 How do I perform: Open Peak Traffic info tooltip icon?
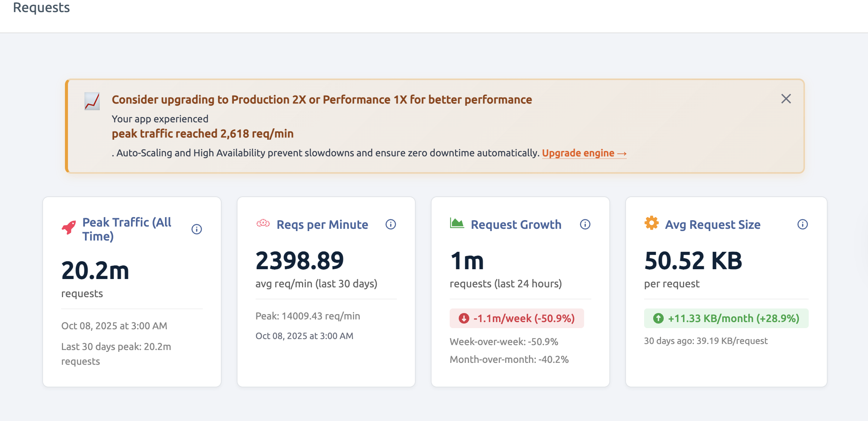pos(197,229)
